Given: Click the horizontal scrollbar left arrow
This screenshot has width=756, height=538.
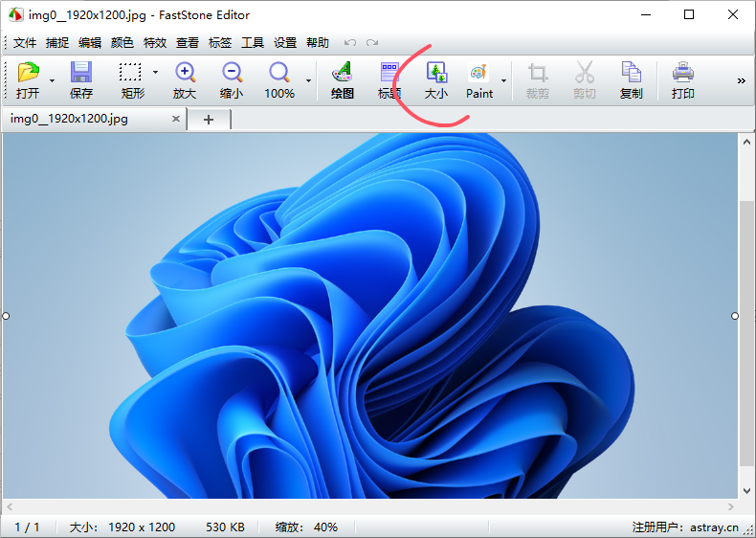Looking at the screenshot, I should coord(10,507).
